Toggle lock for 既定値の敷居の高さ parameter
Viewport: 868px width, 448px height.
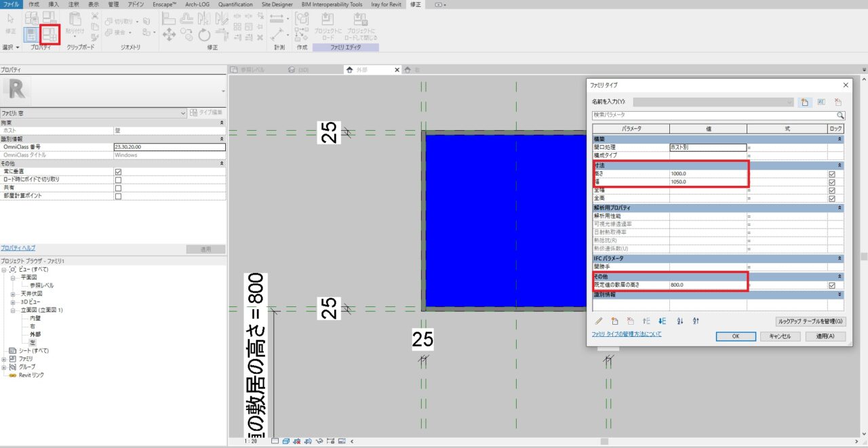pos(831,285)
